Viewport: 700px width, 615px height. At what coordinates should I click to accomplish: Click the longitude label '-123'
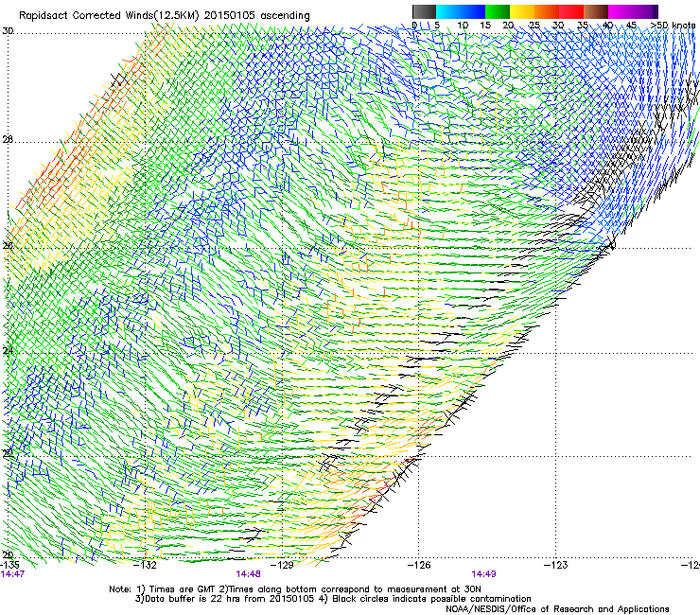tap(556, 565)
